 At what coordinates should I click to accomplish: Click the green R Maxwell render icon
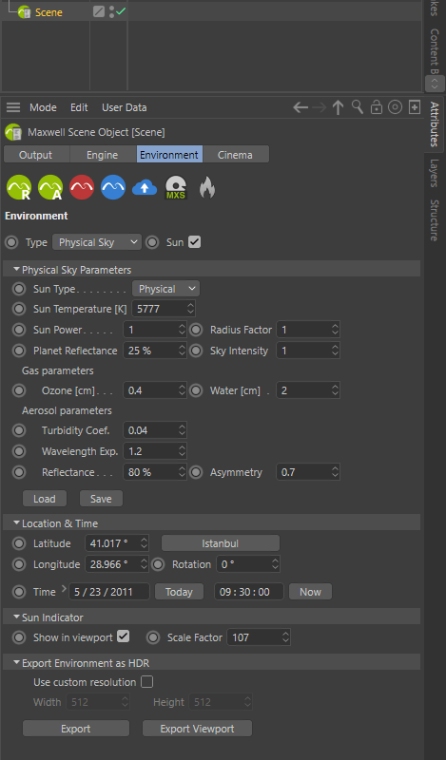pyautogui.click(x=19, y=188)
